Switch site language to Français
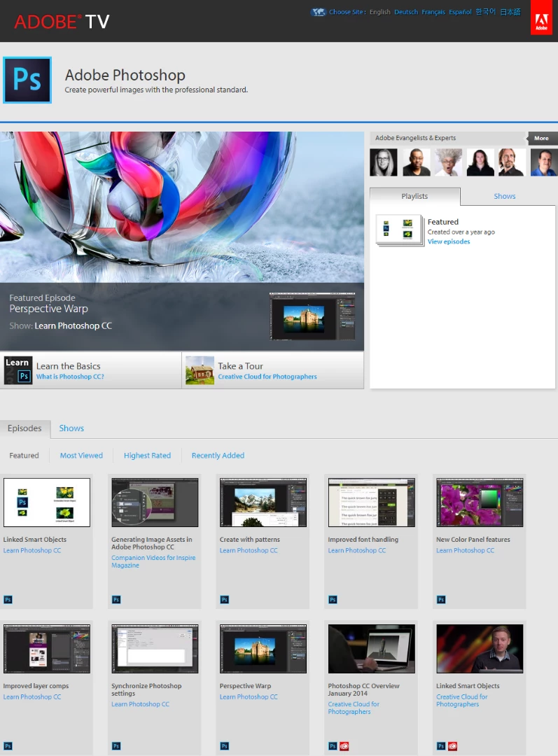 coord(433,12)
